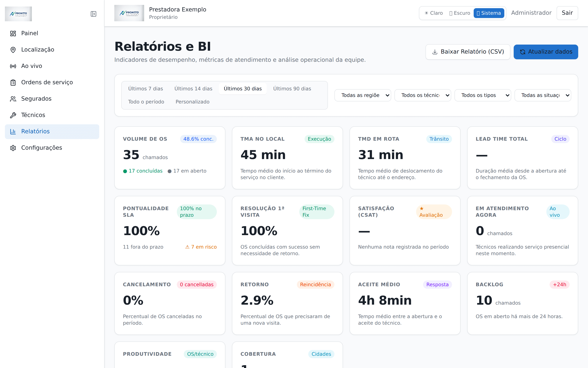
Task: Open the Todas as situações dropdown
Action: point(542,95)
